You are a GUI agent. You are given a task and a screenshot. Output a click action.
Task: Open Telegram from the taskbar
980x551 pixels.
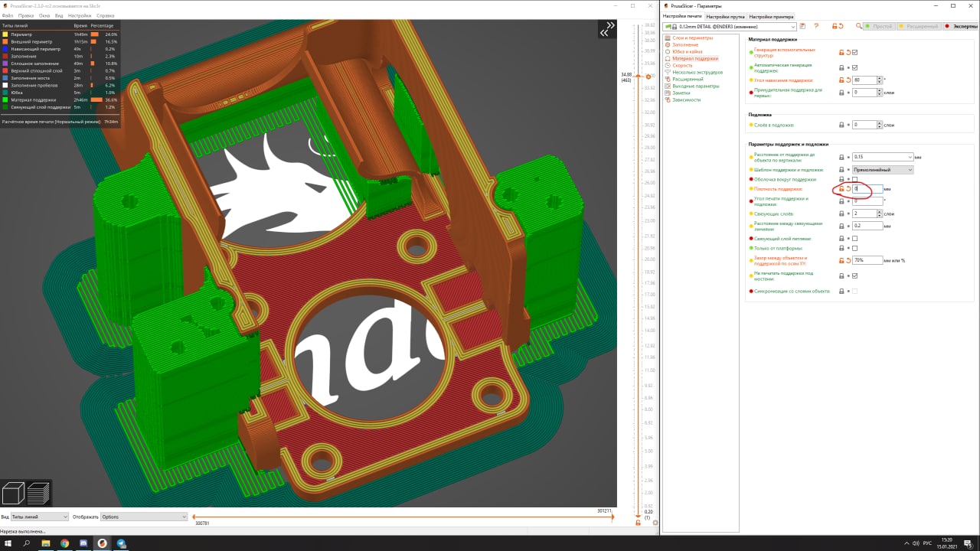pos(121,543)
